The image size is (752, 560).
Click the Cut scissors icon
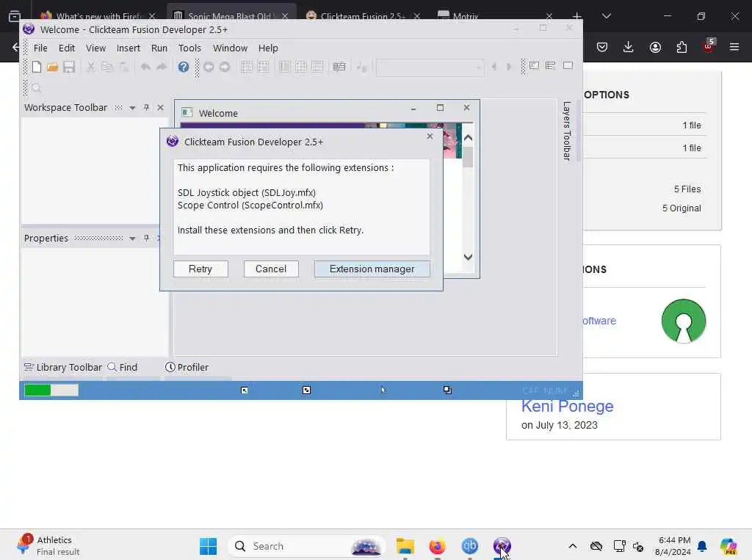(90, 67)
